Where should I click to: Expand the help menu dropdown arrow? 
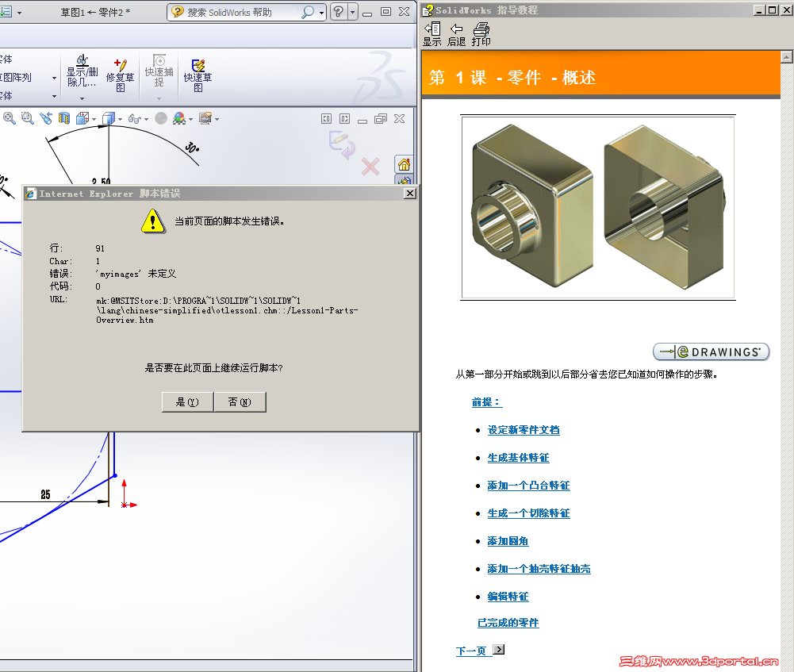(352, 12)
